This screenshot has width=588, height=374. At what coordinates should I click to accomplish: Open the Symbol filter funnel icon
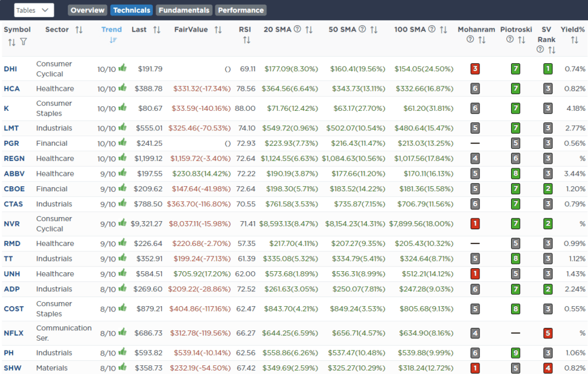click(24, 41)
